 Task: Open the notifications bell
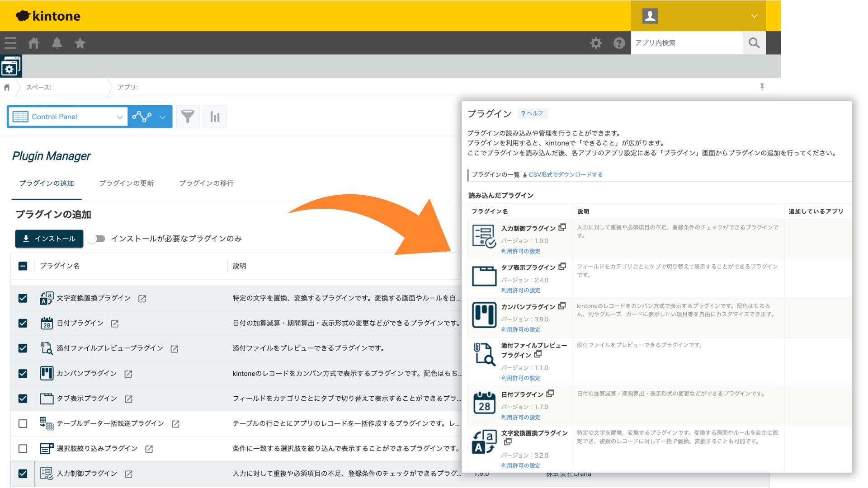(57, 43)
